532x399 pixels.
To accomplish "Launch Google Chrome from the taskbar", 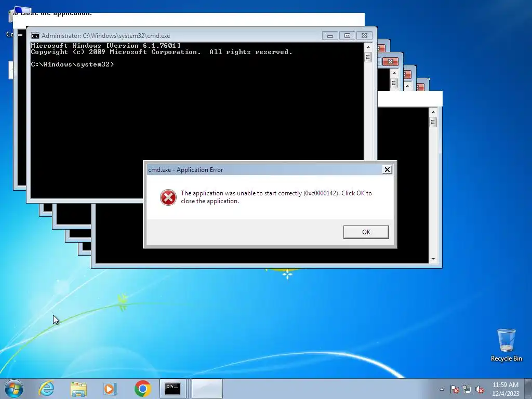I will tap(142, 389).
